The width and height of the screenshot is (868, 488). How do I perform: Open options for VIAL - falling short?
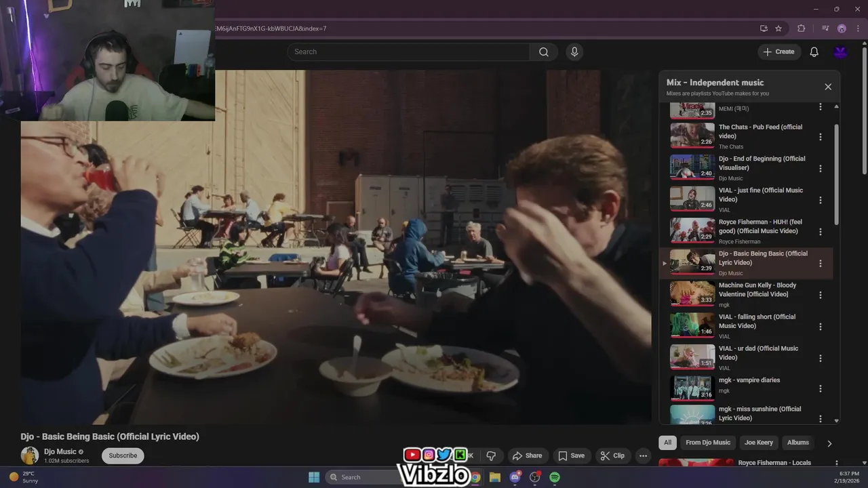(821, 327)
